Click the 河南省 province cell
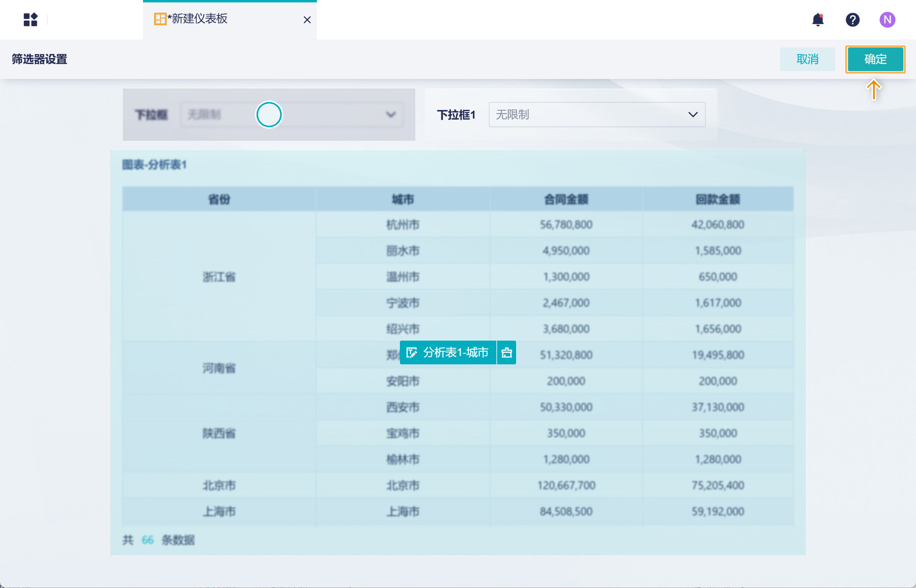The height and width of the screenshot is (588, 916). [x=219, y=368]
